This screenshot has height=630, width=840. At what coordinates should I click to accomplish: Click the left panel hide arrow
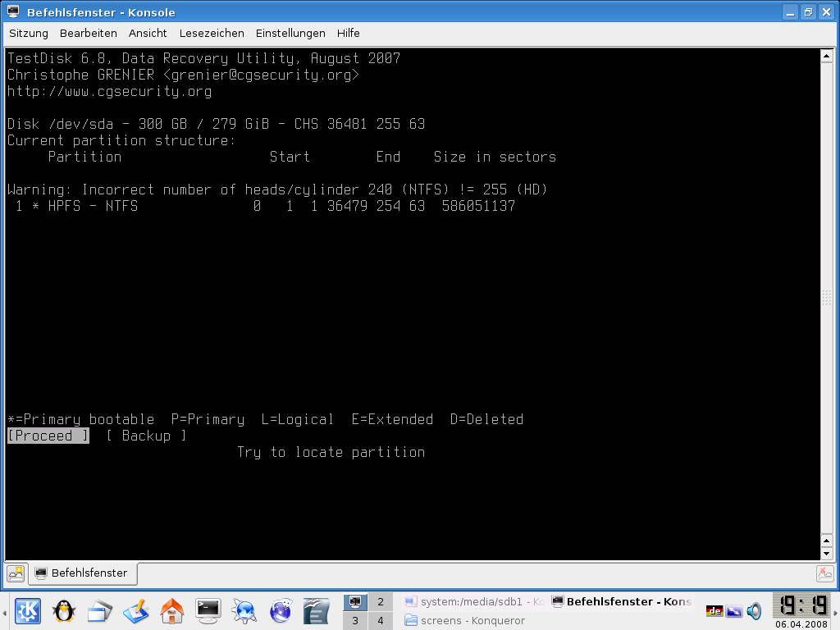(4, 611)
